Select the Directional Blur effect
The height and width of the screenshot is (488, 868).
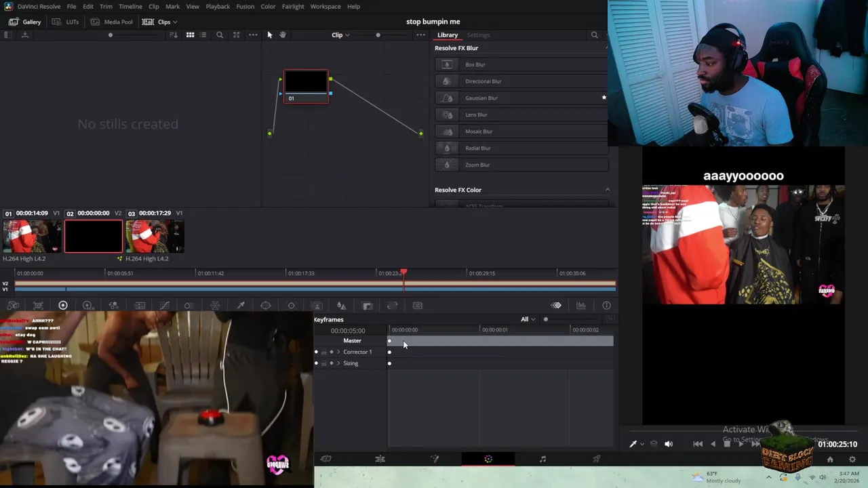tap(521, 81)
